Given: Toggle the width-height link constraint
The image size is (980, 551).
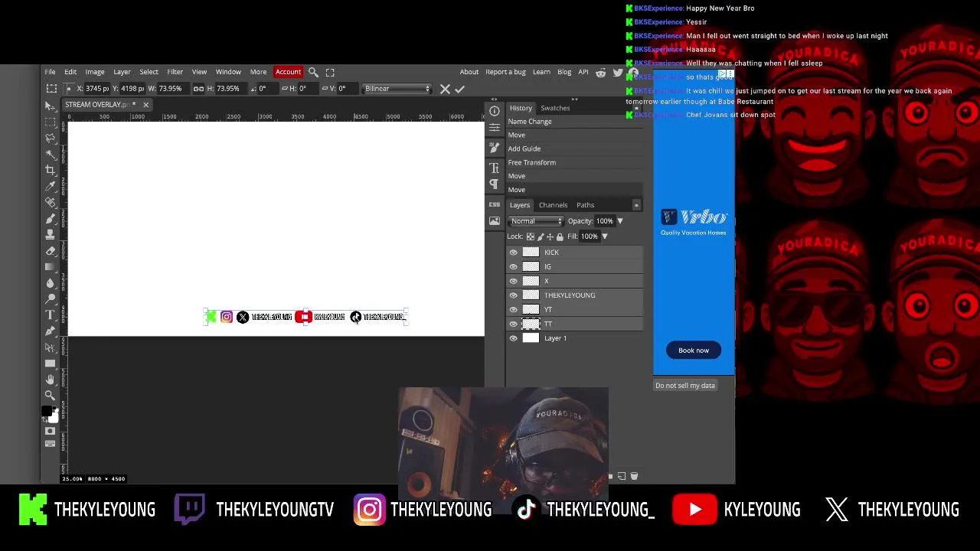Looking at the screenshot, I should click(x=198, y=89).
